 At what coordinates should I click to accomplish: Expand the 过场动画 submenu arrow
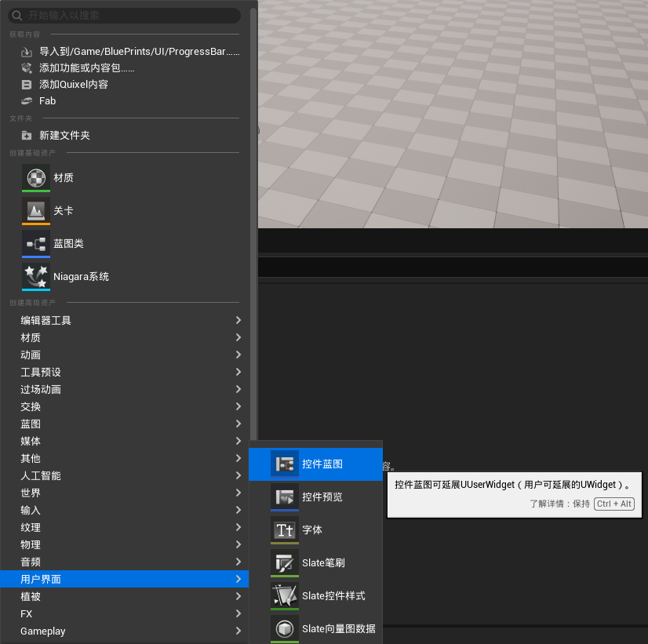[238, 389]
